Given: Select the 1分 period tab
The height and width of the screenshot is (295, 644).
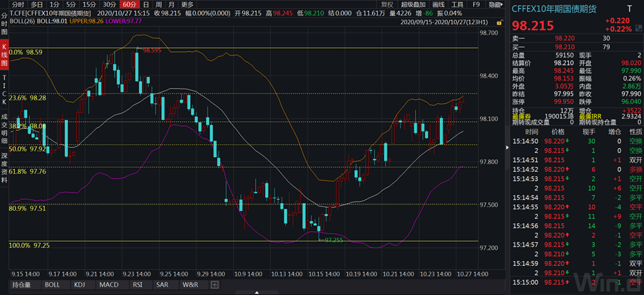Looking at the screenshot, I should click(54, 5).
